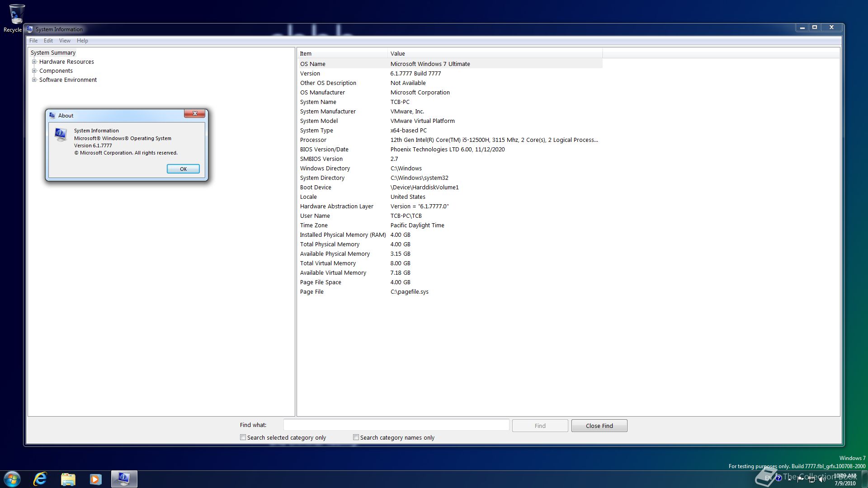Click the Value column header
Image resolution: width=868 pixels, height=488 pixels.
click(495, 53)
